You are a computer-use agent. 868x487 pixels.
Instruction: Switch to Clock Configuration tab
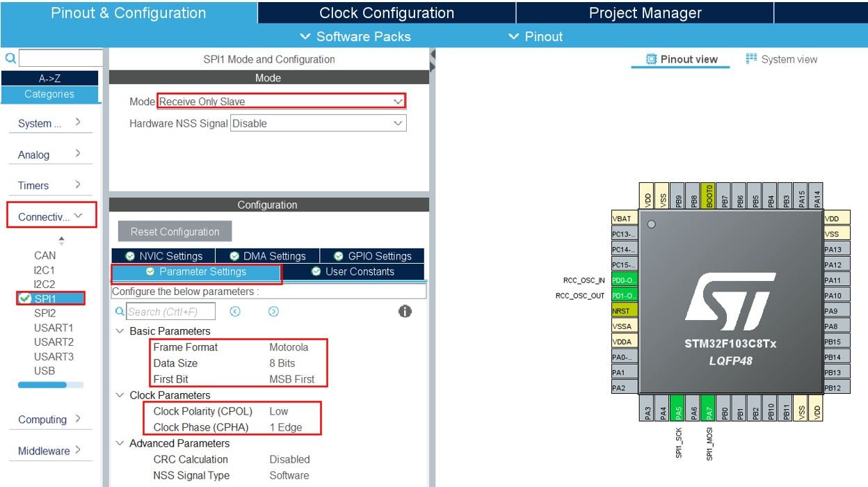387,13
